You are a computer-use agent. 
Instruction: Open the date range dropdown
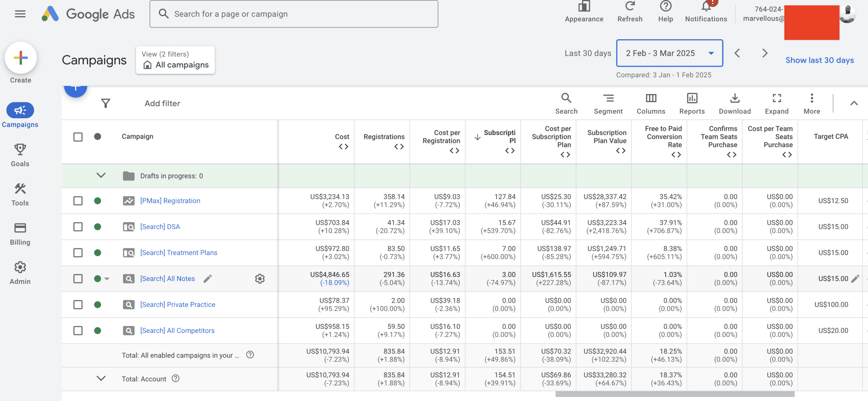tap(670, 53)
